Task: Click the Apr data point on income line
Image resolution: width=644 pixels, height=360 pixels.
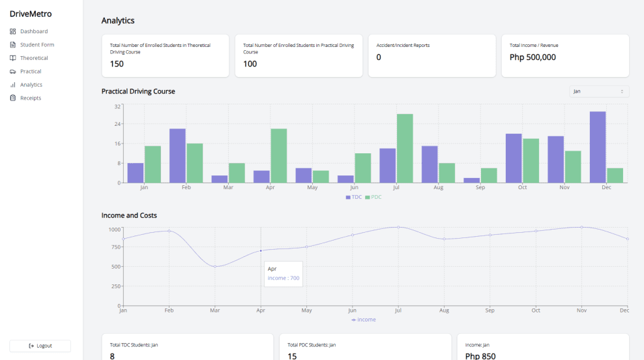Action: click(x=261, y=250)
